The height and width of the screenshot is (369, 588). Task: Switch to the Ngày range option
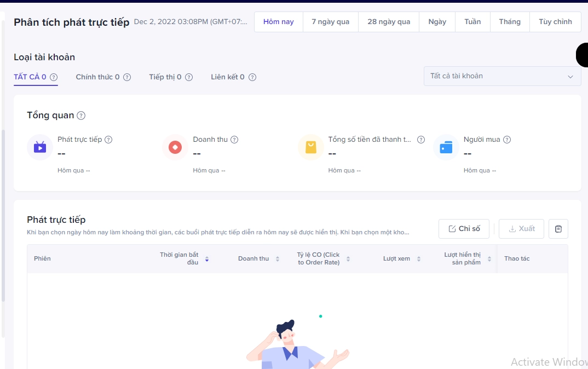point(437,22)
